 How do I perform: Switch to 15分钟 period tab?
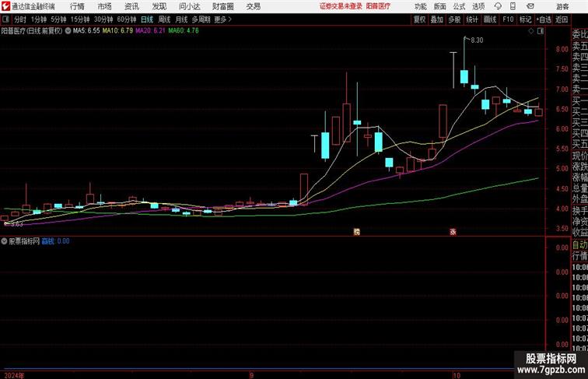click(x=80, y=19)
